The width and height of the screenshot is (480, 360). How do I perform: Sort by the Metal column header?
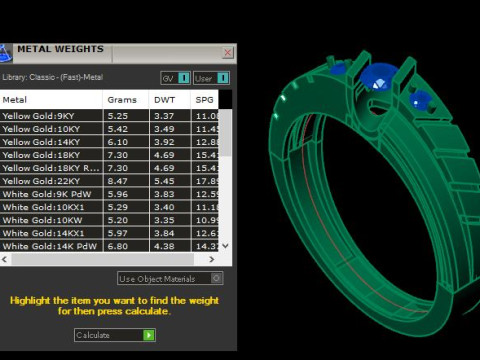51,100
